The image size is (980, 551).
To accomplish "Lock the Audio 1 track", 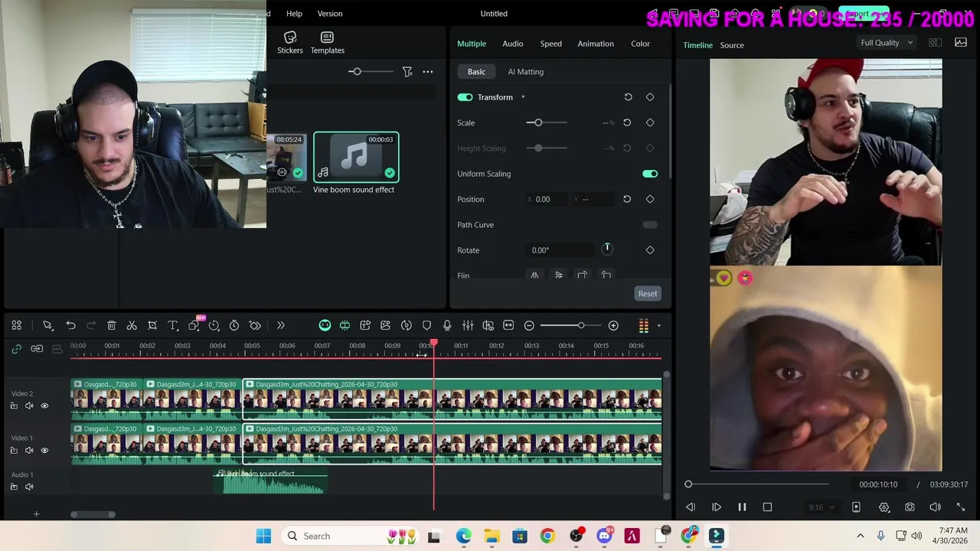I will click(14, 487).
